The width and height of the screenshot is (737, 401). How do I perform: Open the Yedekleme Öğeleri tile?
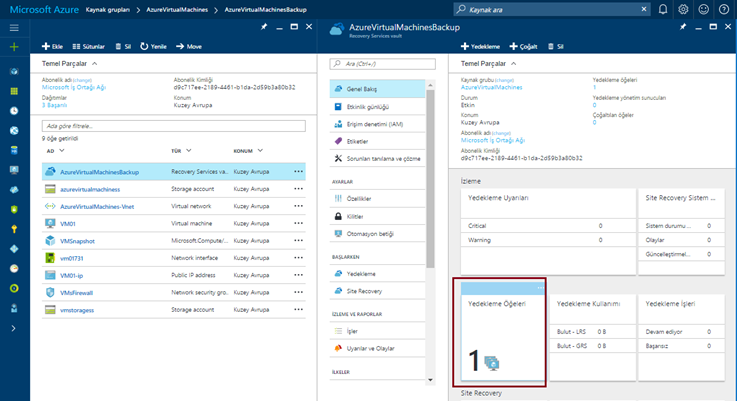click(502, 331)
